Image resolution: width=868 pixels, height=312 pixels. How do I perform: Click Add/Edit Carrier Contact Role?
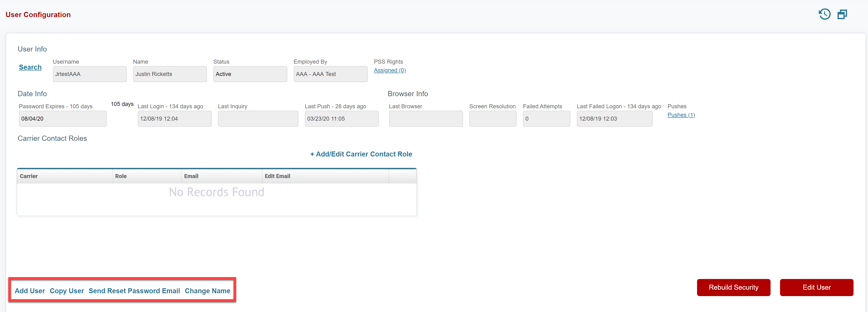click(x=361, y=154)
